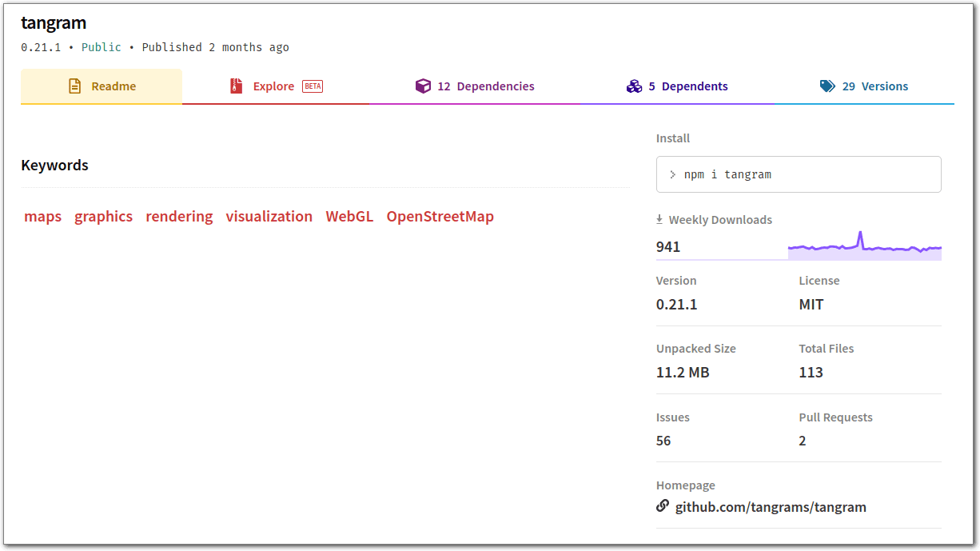Image resolution: width=980 pixels, height=551 pixels.
Task: Click the BETA badge on Explore
Action: (313, 86)
